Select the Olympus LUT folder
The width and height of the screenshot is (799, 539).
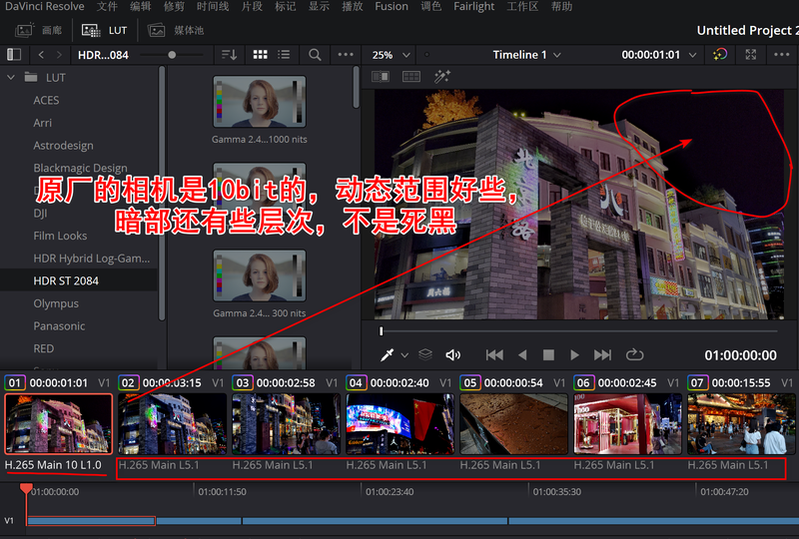coord(56,304)
